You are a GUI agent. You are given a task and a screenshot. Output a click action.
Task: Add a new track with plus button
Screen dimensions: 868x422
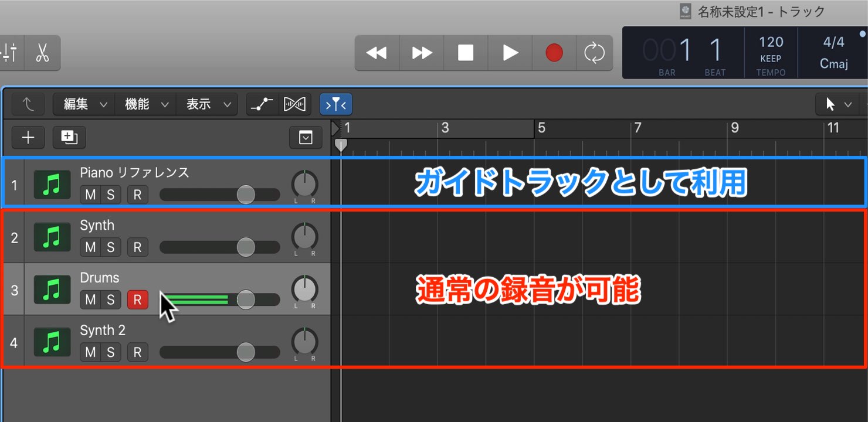(x=28, y=138)
